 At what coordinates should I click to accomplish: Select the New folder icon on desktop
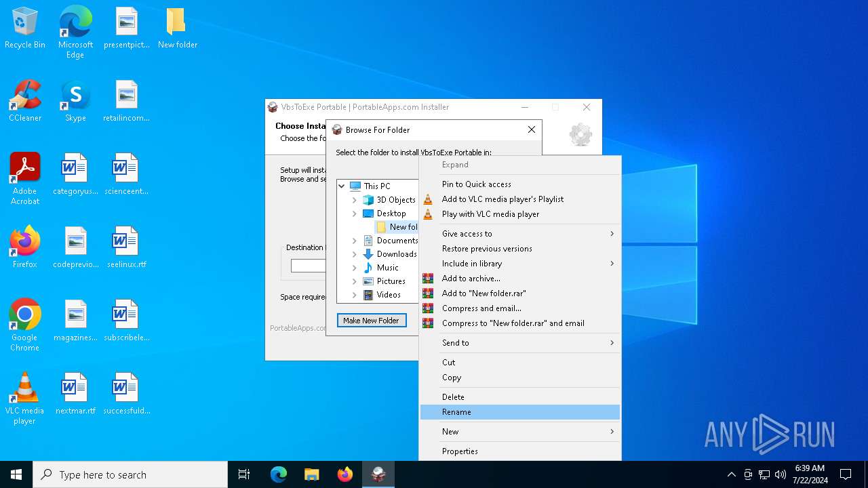click(177, 28)
